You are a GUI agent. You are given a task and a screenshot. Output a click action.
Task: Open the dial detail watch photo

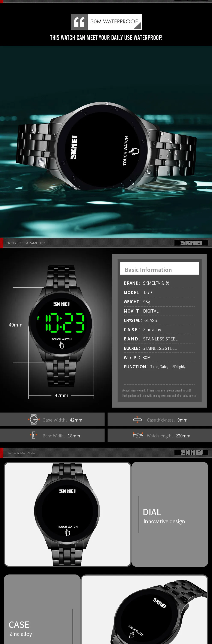(68, 514)
